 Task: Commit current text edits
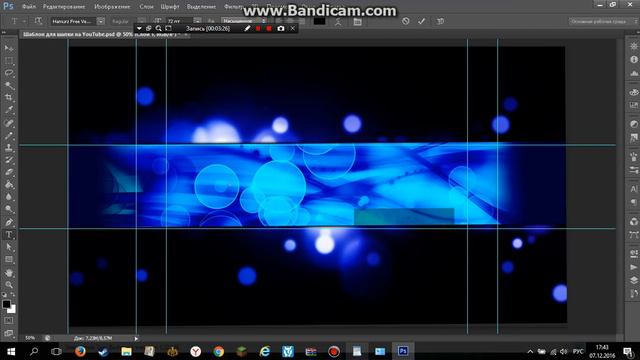(x=421, y=21)
